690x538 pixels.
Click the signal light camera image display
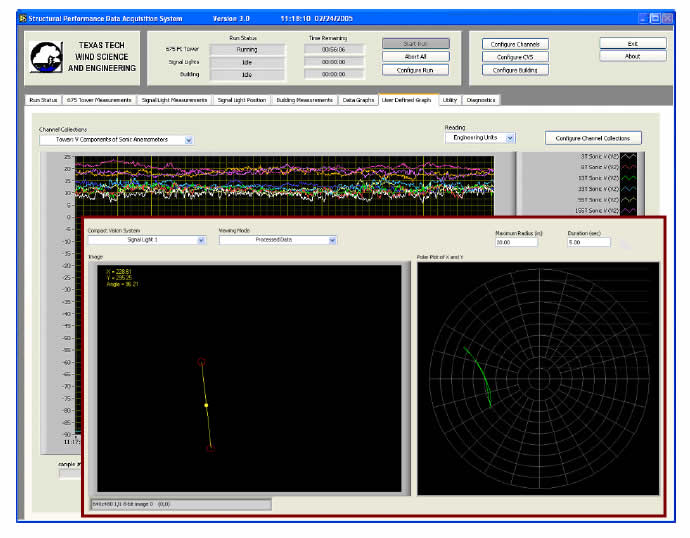tap(249, 378)
